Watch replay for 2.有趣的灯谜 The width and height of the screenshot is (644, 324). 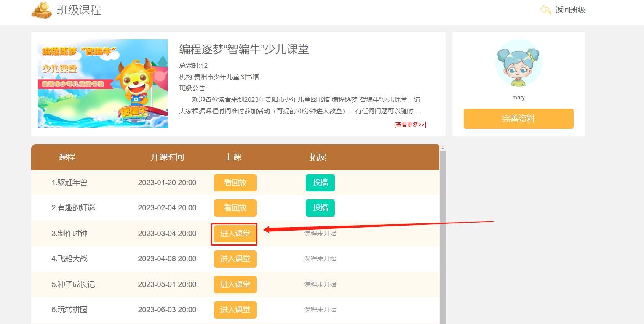235,208
